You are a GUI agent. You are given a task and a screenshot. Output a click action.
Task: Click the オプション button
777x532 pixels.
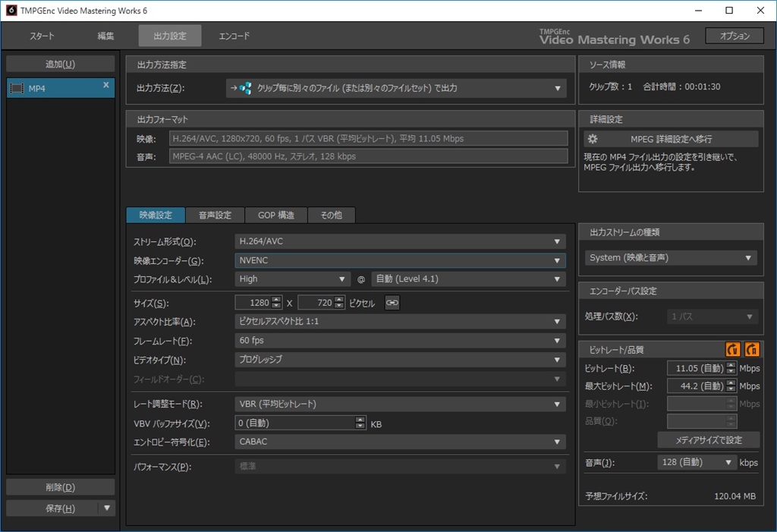point(735,36)
